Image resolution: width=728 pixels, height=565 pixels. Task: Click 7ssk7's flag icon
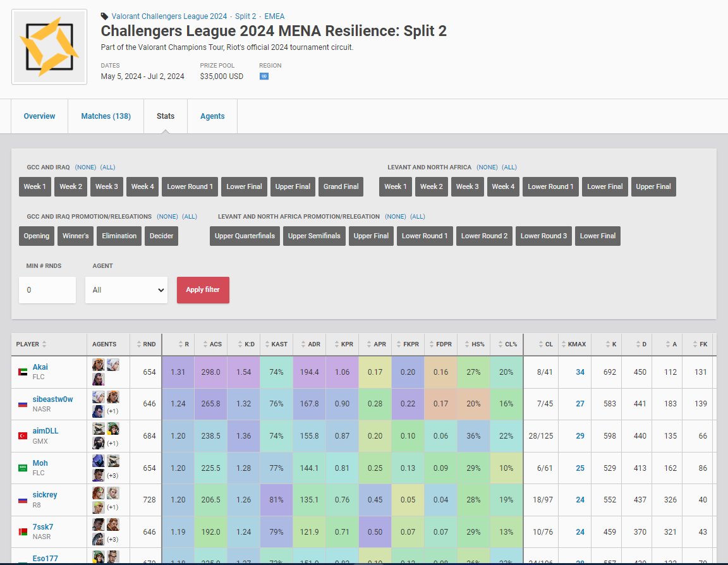pyautogui.click(x=22, y=532)
